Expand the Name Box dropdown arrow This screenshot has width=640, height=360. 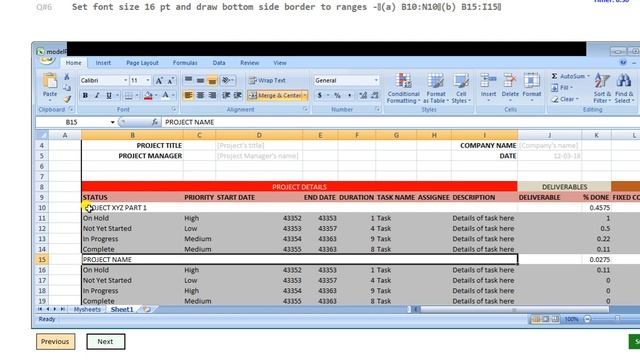point(112,122)
